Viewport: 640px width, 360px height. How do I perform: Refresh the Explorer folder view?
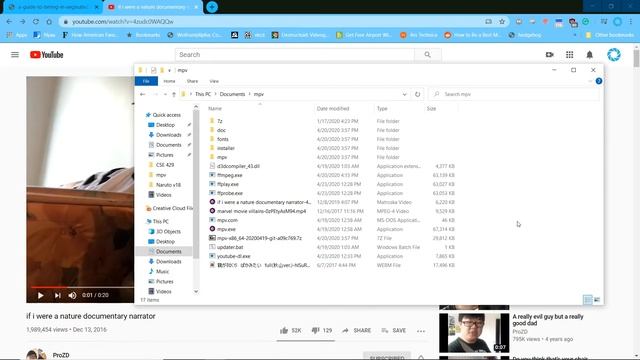point(417,94)
